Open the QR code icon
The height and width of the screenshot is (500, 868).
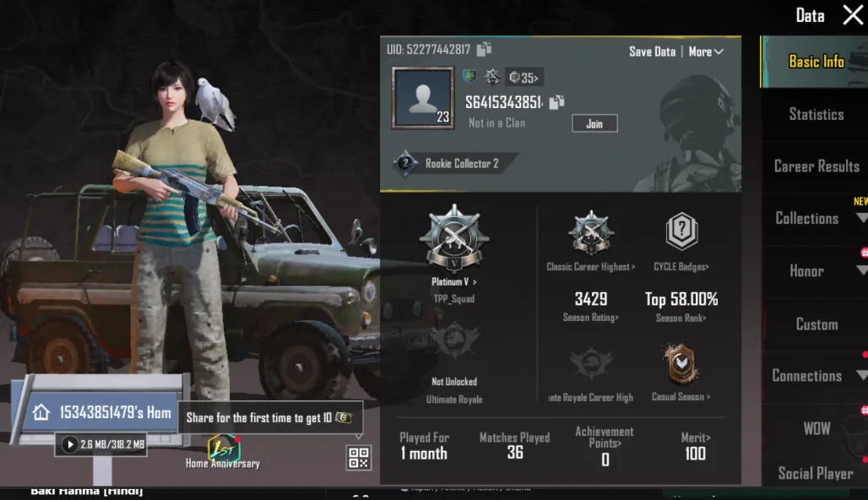pyautogui.click(x=358, y=458)
